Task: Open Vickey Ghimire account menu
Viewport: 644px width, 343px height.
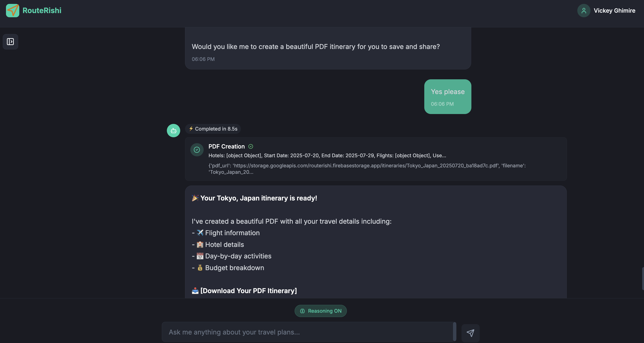Action: pyautogui.click(x=606, y=11)
